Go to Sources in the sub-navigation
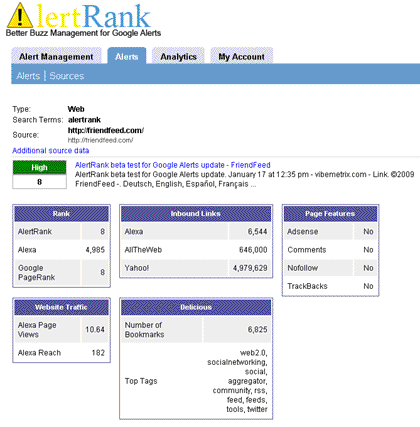 tap(67, 76)
